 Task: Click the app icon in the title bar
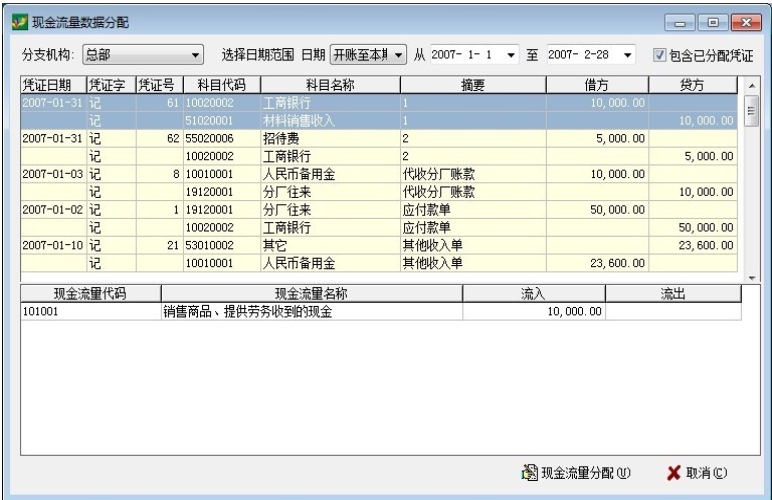pyautogui.click(x=15, y=22)
